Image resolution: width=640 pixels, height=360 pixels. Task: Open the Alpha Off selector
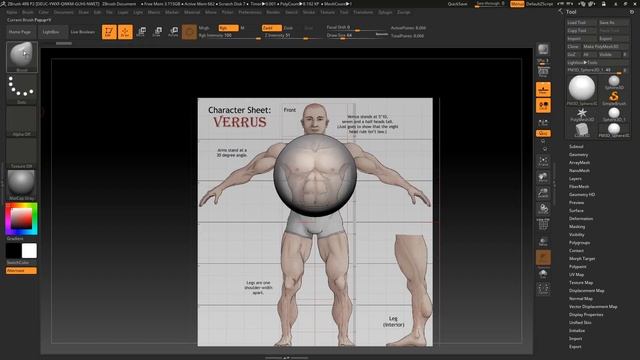tap(22, 121)
